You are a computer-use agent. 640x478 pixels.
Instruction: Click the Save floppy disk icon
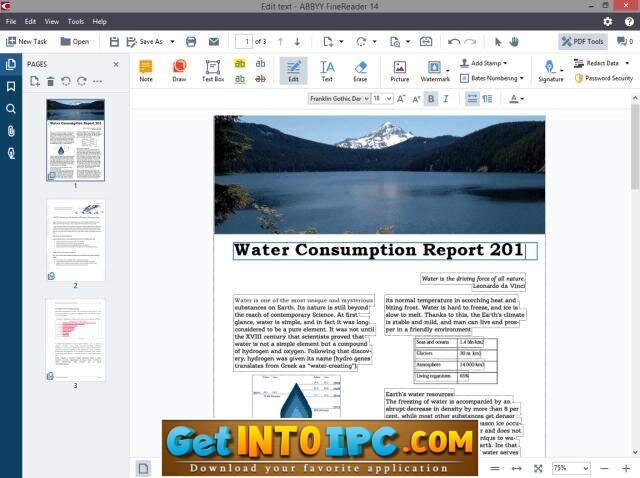114,41
